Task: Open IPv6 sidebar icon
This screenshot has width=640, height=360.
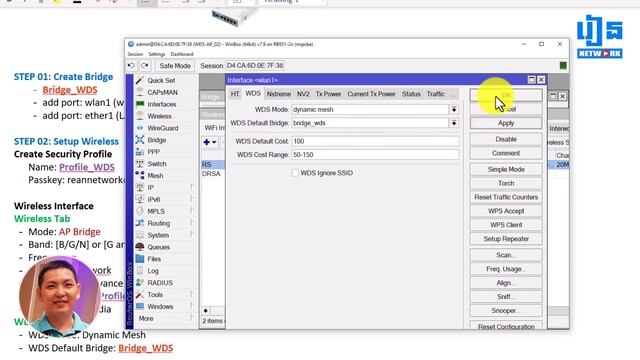Action: point(140,199)
